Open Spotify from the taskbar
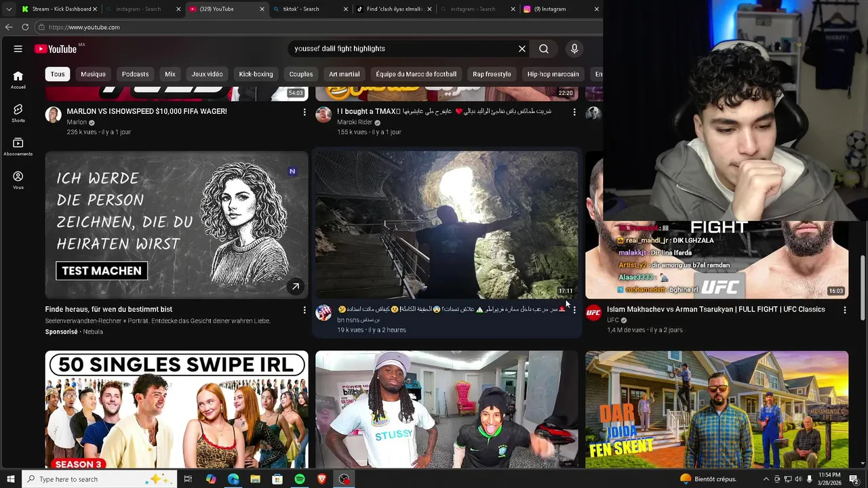 click(x=300, y=479)
